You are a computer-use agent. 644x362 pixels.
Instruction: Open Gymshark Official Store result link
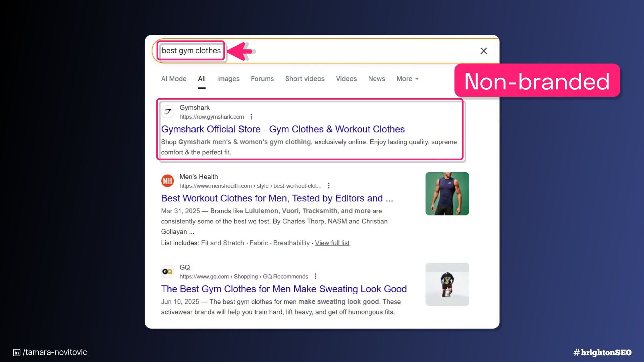click(282, 129)
